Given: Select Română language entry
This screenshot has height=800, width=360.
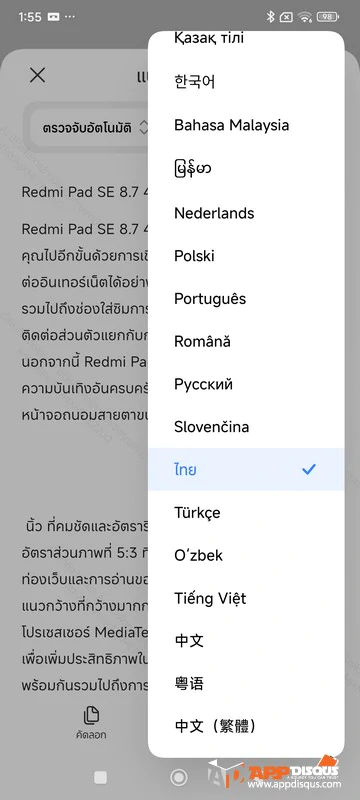Looking at the screenshot, I should click(x=246, y=341).
